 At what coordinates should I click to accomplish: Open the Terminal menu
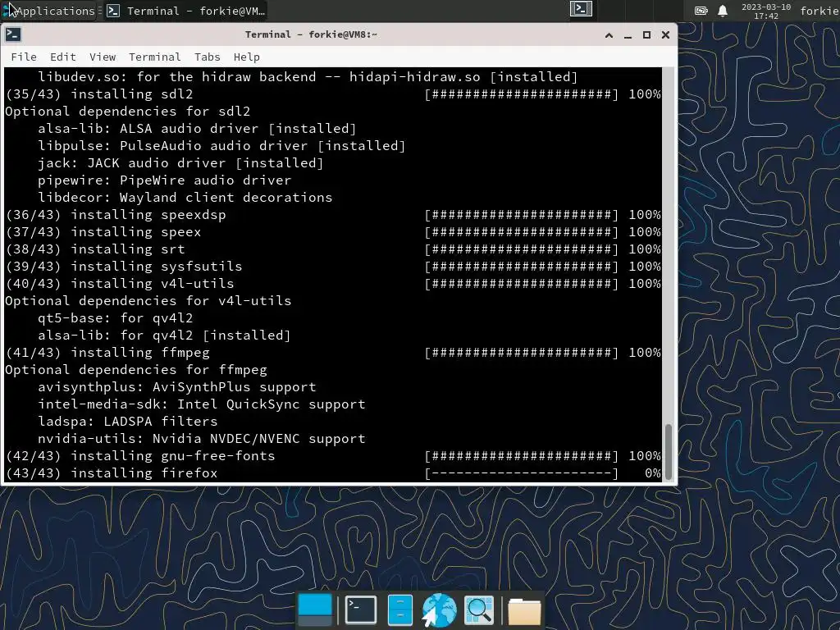154,57
